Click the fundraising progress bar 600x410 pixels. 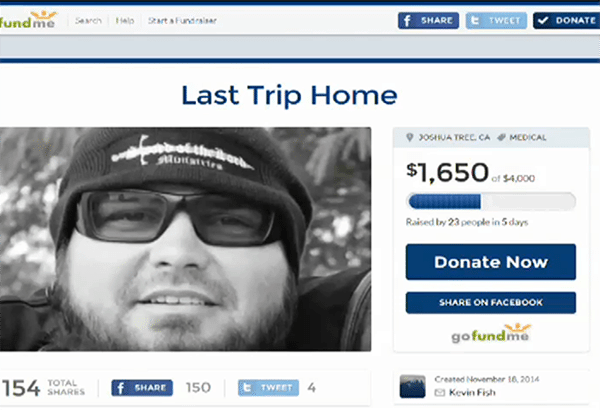click(x=491, y=201)
